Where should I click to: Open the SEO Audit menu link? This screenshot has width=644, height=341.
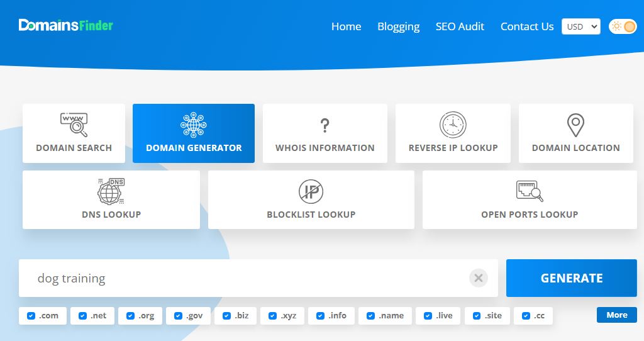tap(460, 26)
